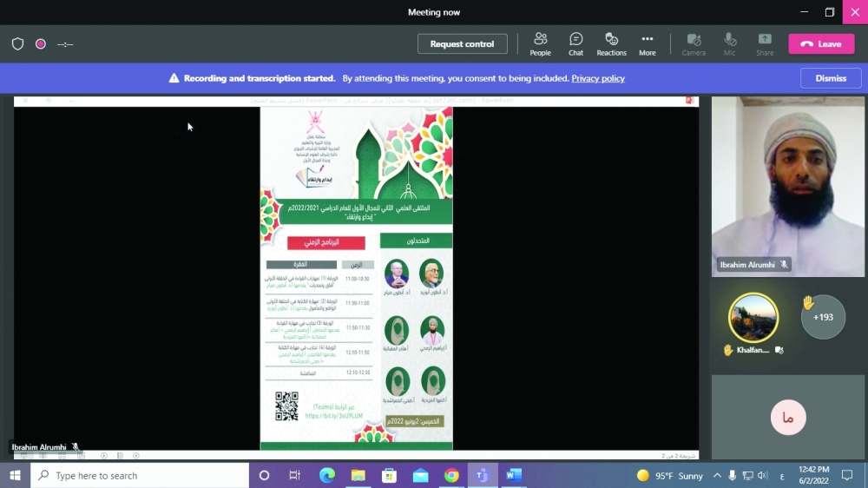The image size is (868, 488).
Task: Open the Reactions menu
Action: (x=611, y=43)
